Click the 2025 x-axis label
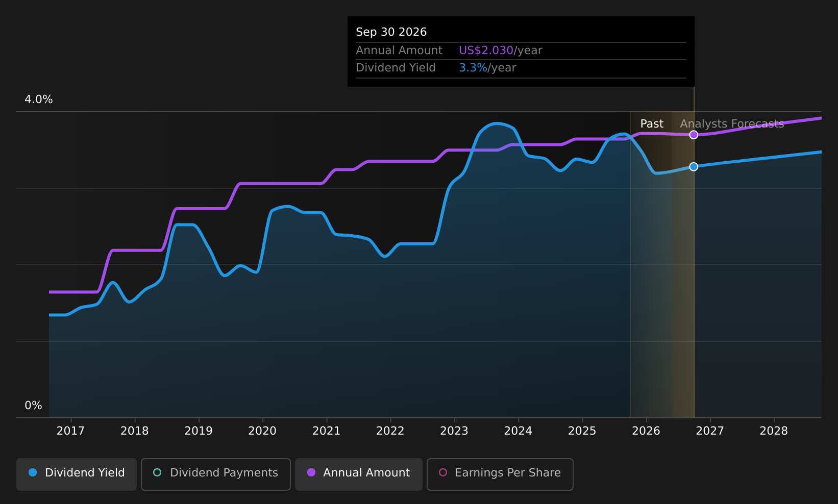Viewport: 838px width, 504px height. pos(582,431)
